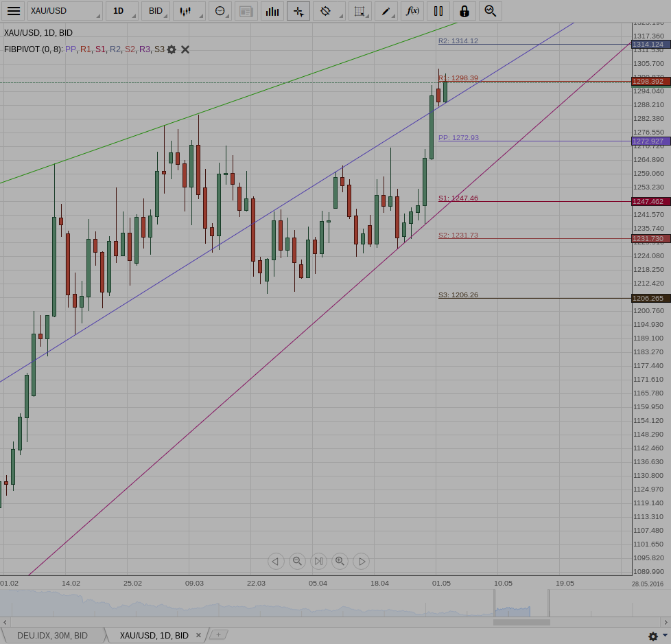This screenshot has width=671, height=644.
Task: Select the pencil drawing tool
Action: [386, 11]
